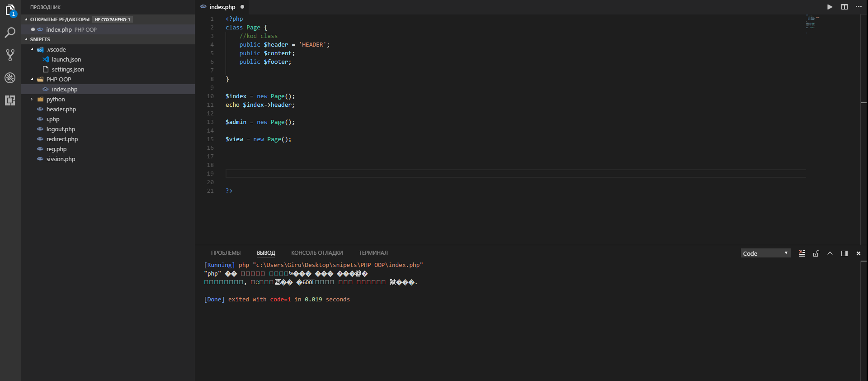Click the editor vertical scrollbar

pyautogui.click(x=863, y=129)
